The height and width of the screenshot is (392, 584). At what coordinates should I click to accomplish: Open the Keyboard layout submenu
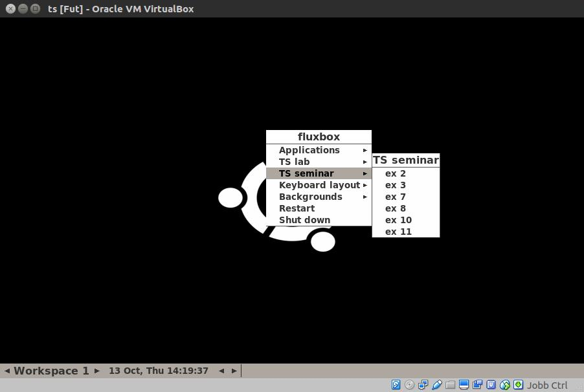tap(319, 185)
